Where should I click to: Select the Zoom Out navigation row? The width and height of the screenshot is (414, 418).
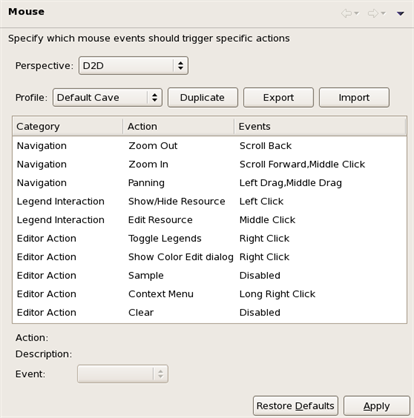click(209, 146)
